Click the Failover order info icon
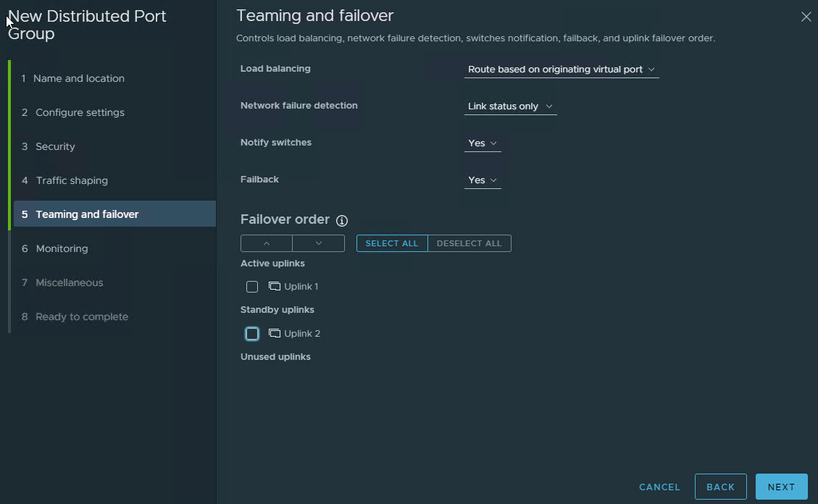 342,220
